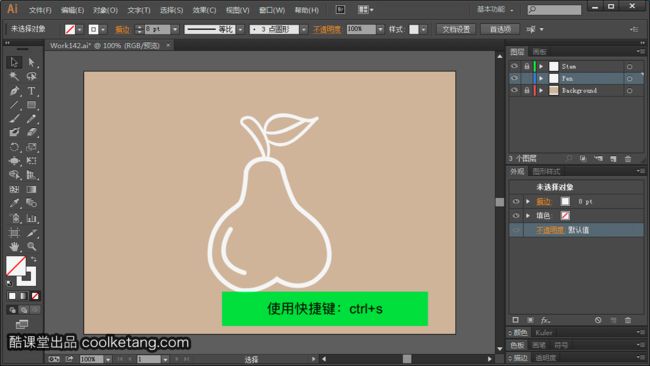This screenshot has width=650, height=366.
Task: Expand the Pen layer contents
Action: (541, 78)
